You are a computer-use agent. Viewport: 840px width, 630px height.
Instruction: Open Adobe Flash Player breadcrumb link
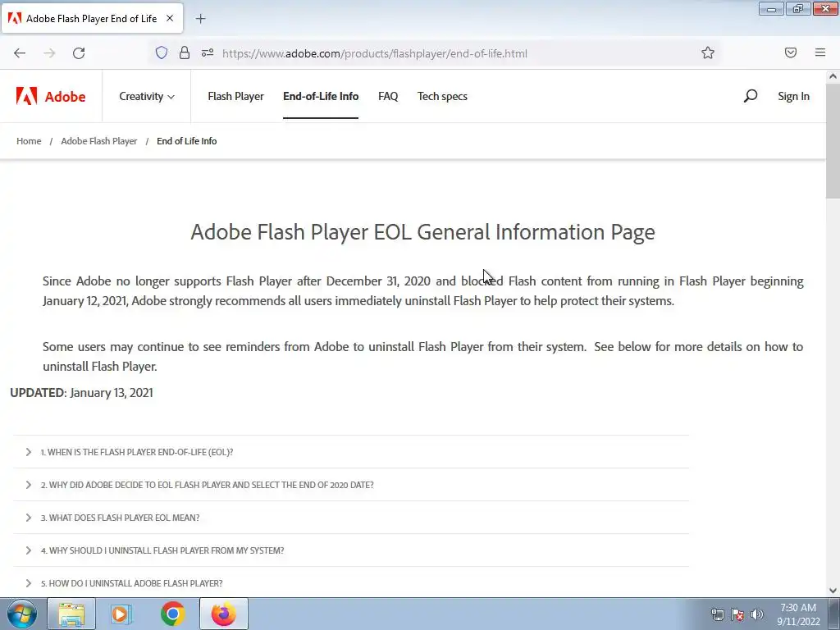99,141
